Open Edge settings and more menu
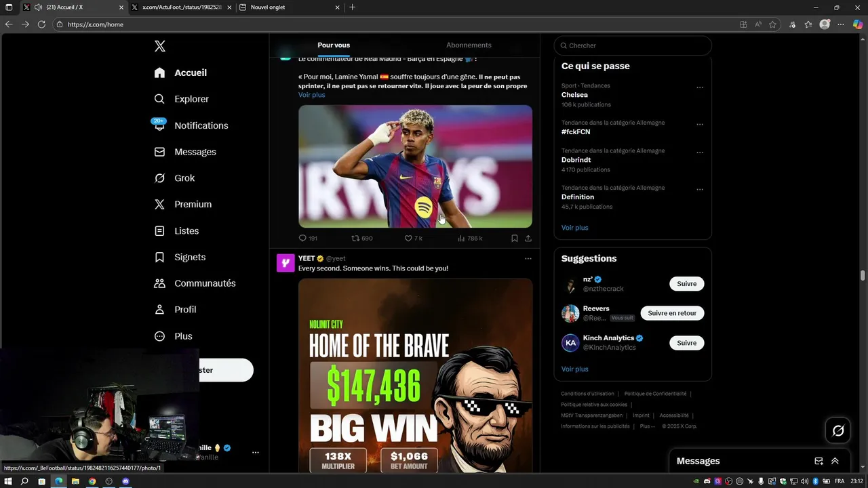Screen dimensions: 868x488 click(x=841, y=24)
